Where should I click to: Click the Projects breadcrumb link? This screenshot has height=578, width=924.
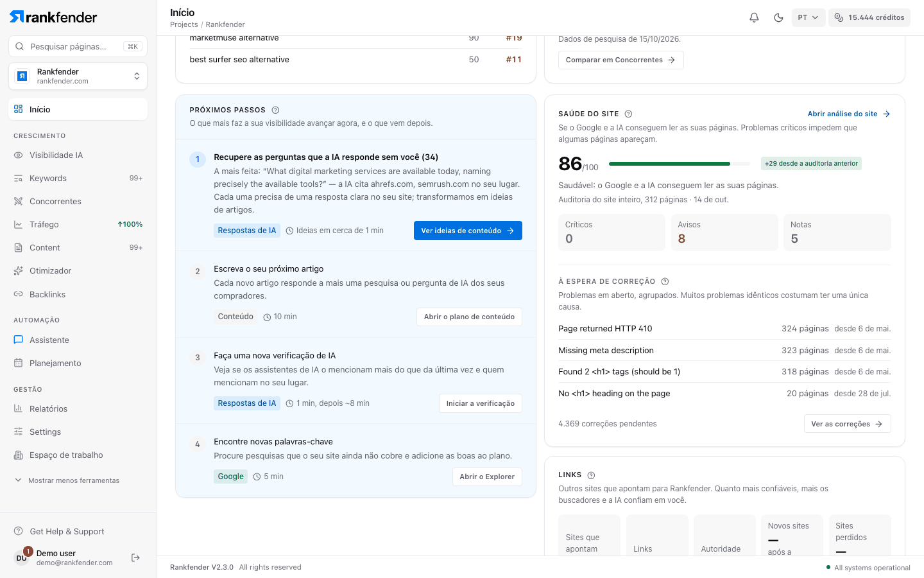pos(184,24)
